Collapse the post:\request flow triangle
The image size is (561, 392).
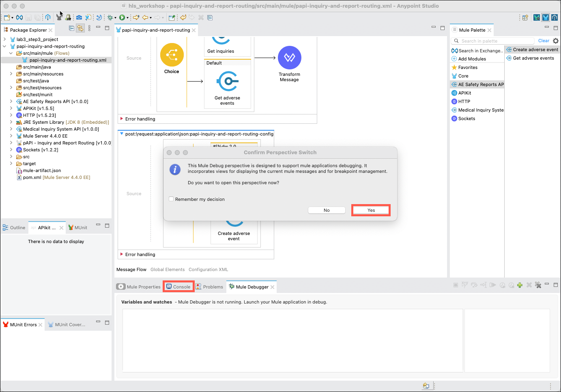tap(122, 134)
